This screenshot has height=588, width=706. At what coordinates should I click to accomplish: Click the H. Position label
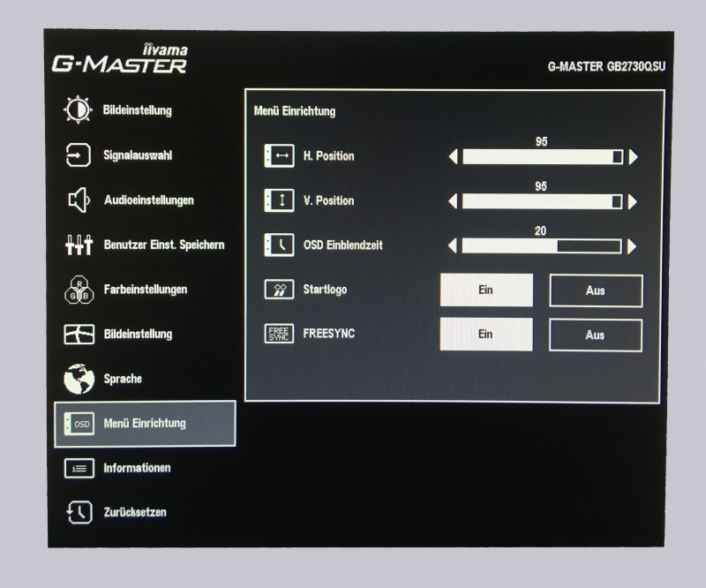pos(328,156)
